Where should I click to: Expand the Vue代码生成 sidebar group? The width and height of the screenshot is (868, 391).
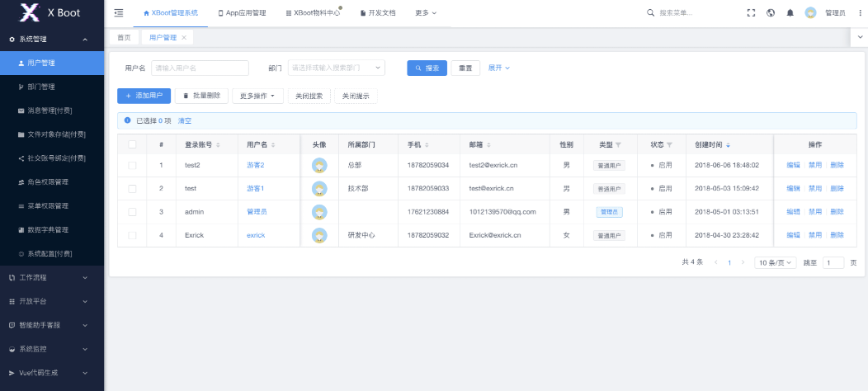52,373
